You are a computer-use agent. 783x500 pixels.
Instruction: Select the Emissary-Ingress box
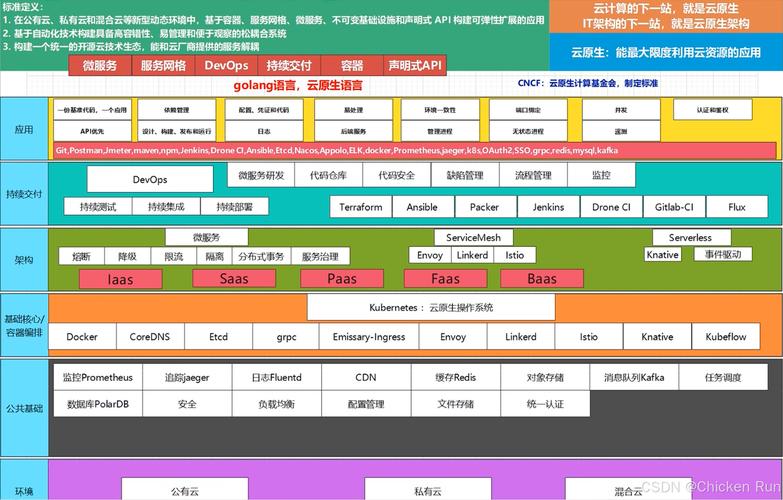(369, 337)
